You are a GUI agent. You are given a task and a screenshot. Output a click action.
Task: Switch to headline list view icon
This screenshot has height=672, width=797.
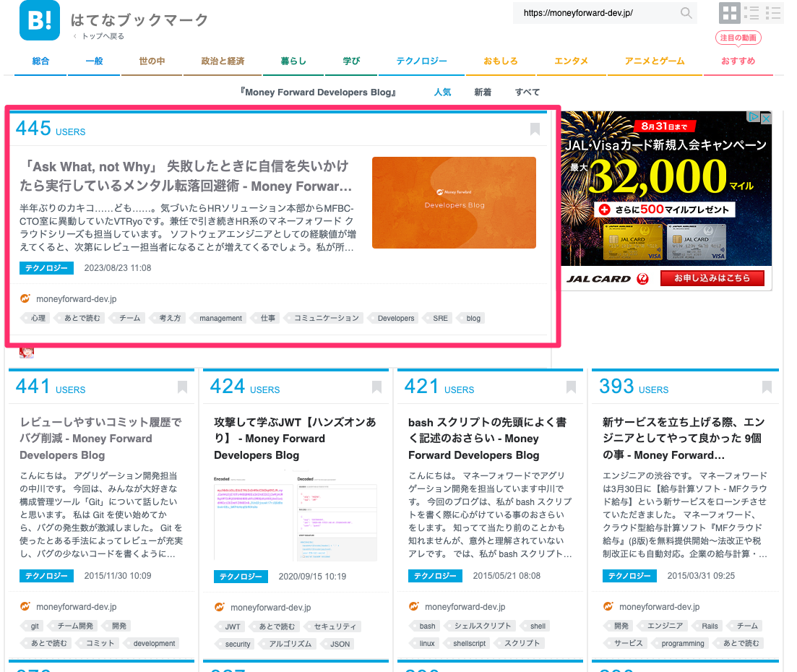click(x=751, y=13)
